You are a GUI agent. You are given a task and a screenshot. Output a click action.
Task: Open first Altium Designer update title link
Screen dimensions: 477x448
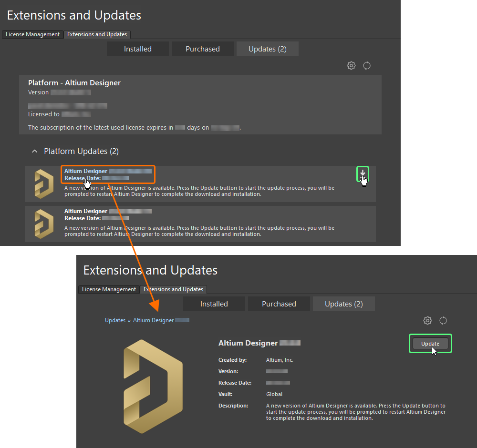(x=86, y=171)
